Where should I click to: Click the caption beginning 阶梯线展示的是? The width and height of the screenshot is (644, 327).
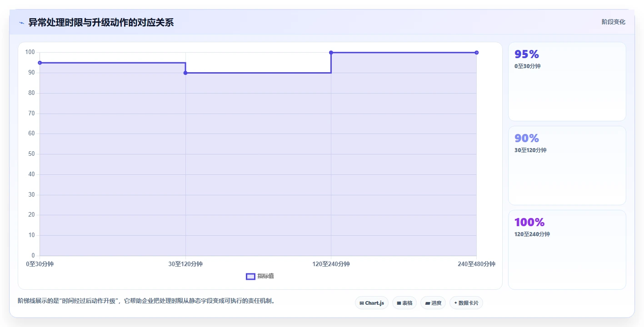tap(146, 301)
